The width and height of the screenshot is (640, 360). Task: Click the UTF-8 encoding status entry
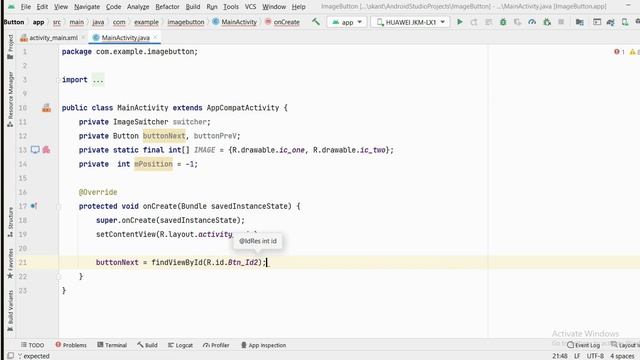coord(595,356)
